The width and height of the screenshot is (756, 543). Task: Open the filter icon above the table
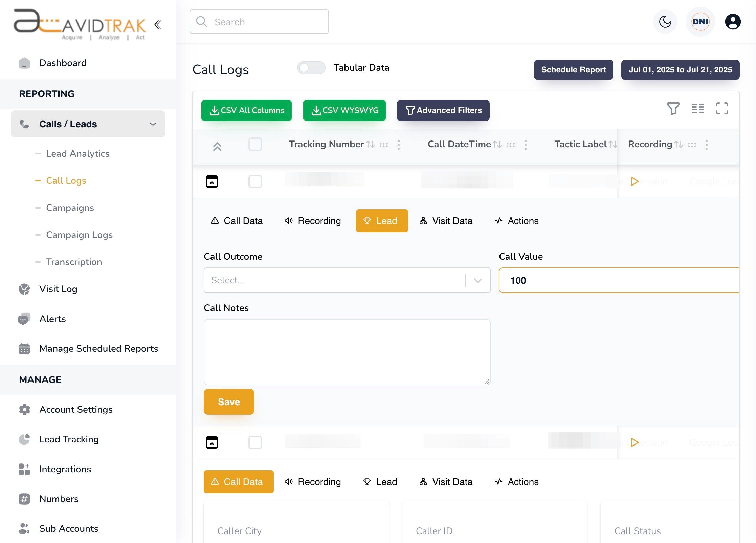pyautogui.click(x=673, y=109)
